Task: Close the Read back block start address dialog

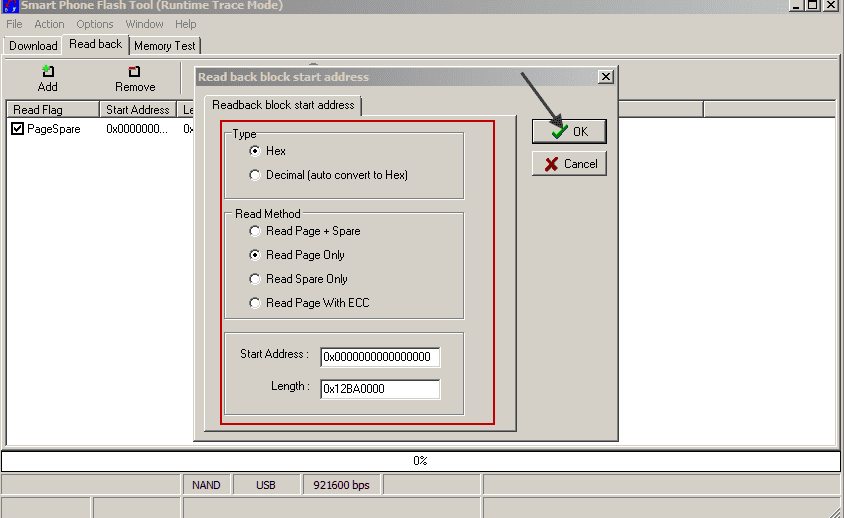Action: pyautogui.click(x=606, y=77)
